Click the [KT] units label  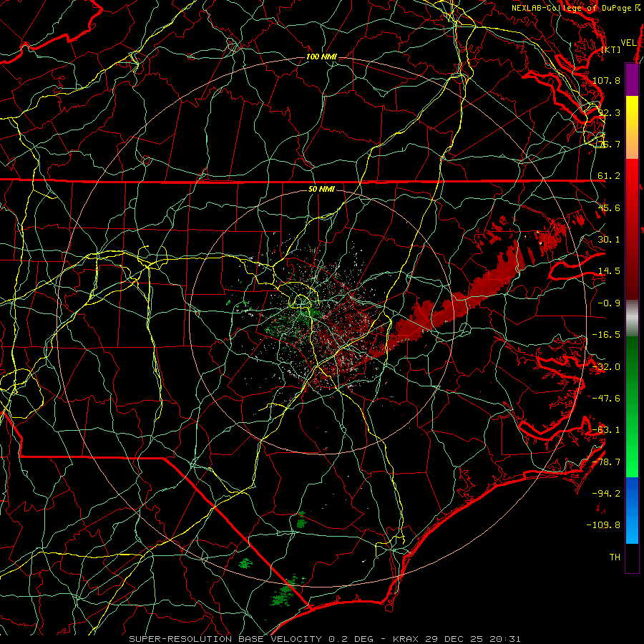pos(611,50)
